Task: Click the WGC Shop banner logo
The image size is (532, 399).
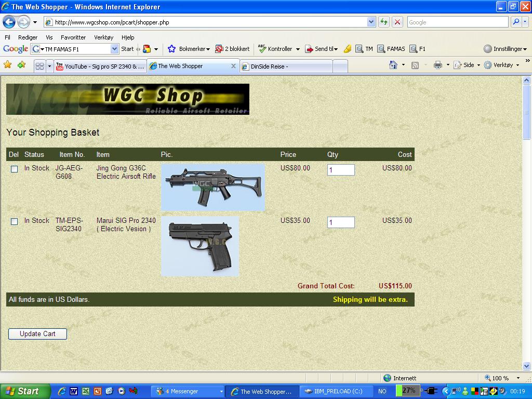Action: (x=128, y=99)
